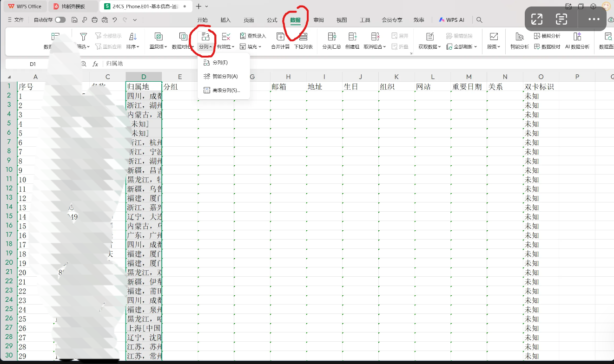Click cell O1 containing 双卡标识
This screenshot has width=614, height=364.
click(541, 87)
